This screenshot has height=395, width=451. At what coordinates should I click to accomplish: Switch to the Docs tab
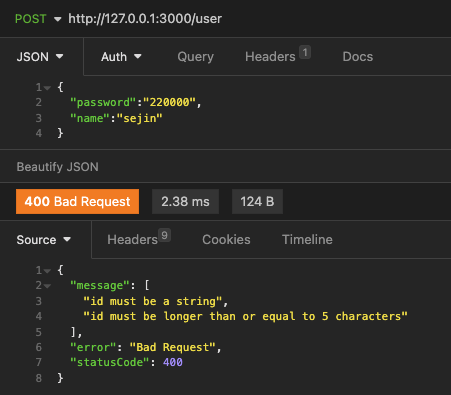coord(358,57)
